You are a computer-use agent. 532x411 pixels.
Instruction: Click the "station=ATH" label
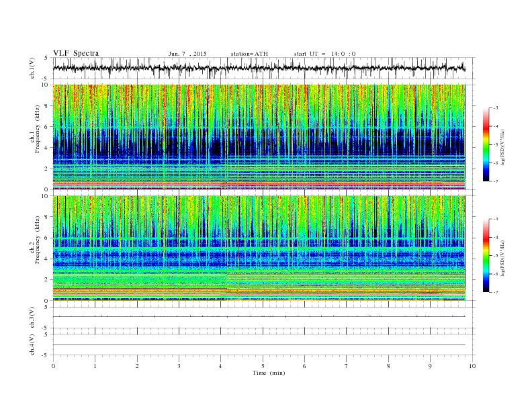(x=249, y=54)
